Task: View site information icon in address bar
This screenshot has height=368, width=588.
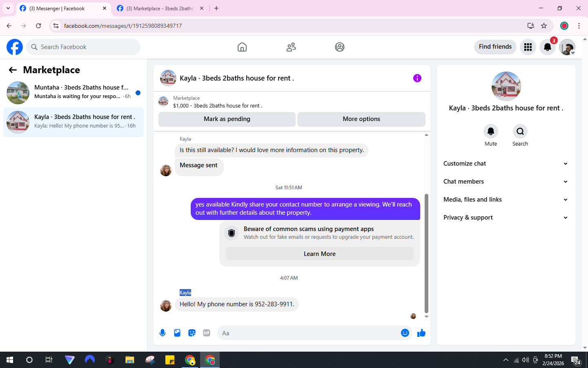Action: coord(56,26)
